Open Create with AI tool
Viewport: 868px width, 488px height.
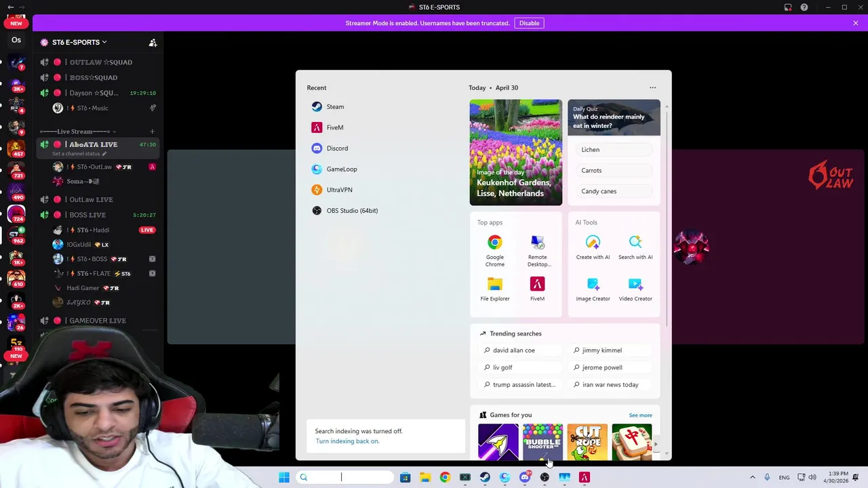click(x=593, y=247)
